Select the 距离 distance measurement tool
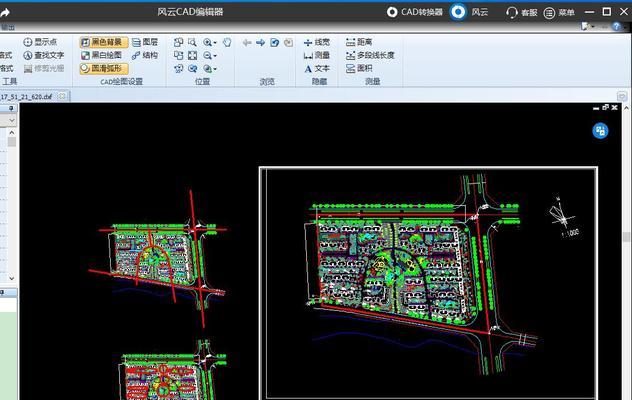 coord(359,42)
